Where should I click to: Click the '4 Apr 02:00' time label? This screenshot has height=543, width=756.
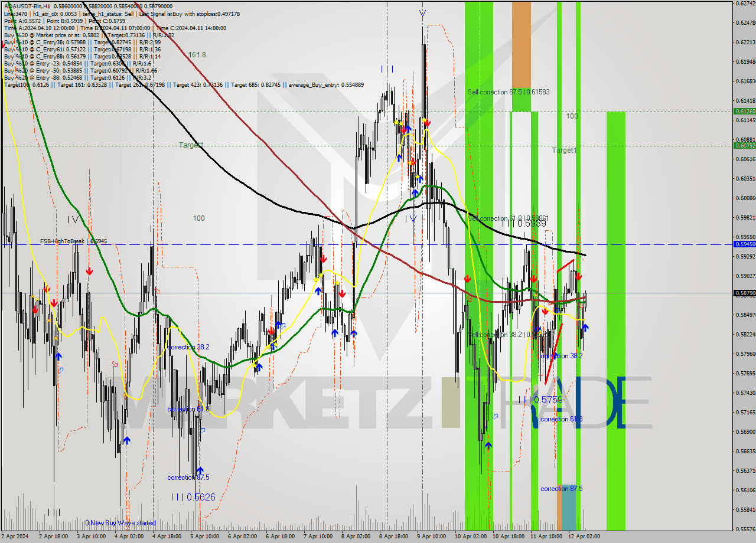tap(128, 537)
